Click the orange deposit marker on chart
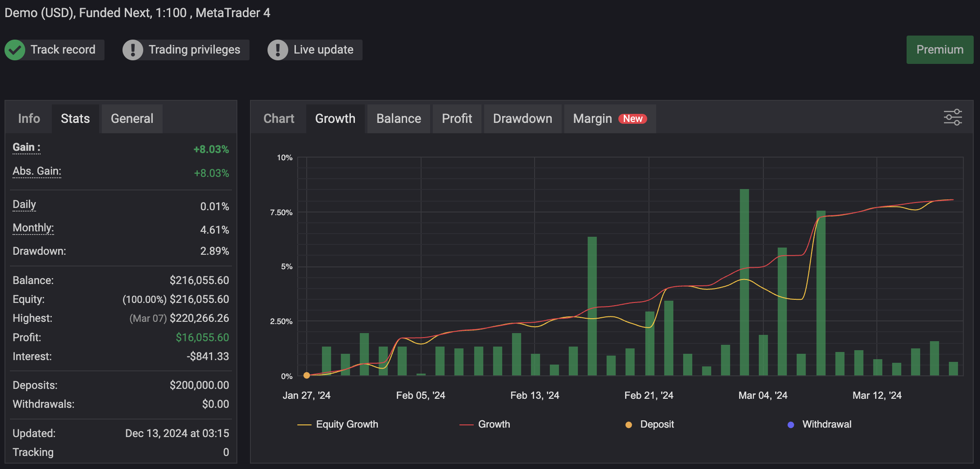This screenshot has height=469, width=980. pos(307,375)
